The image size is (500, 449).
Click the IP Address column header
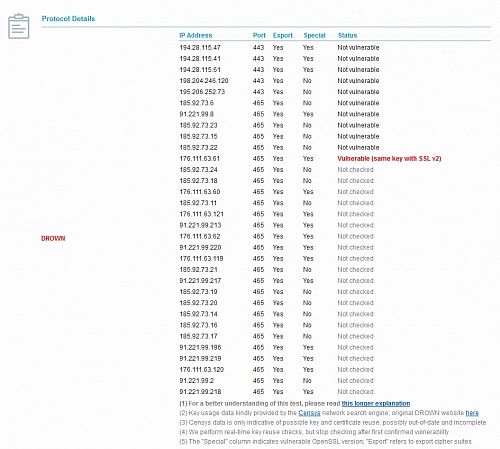[x=196, y=35]
